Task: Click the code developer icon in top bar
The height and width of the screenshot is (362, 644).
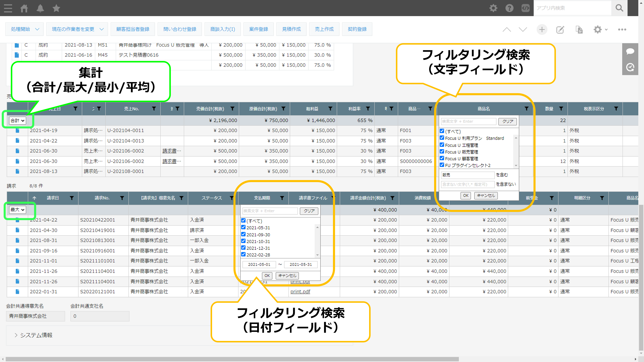Action: [525, 8]
